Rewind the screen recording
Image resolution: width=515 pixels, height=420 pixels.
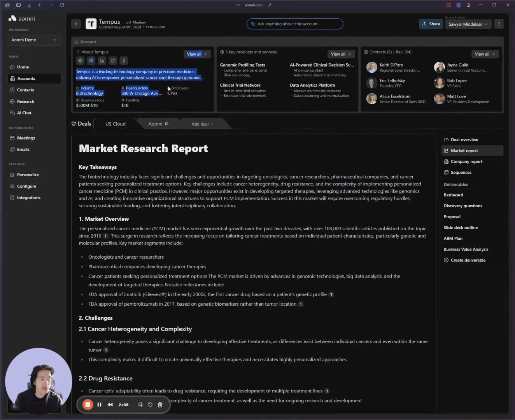pyautogui.click(x=110, y=405)
